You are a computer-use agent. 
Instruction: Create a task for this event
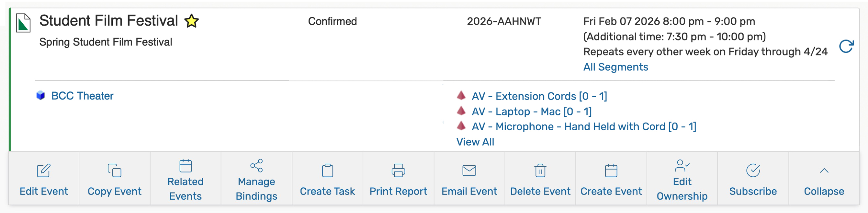327,179
